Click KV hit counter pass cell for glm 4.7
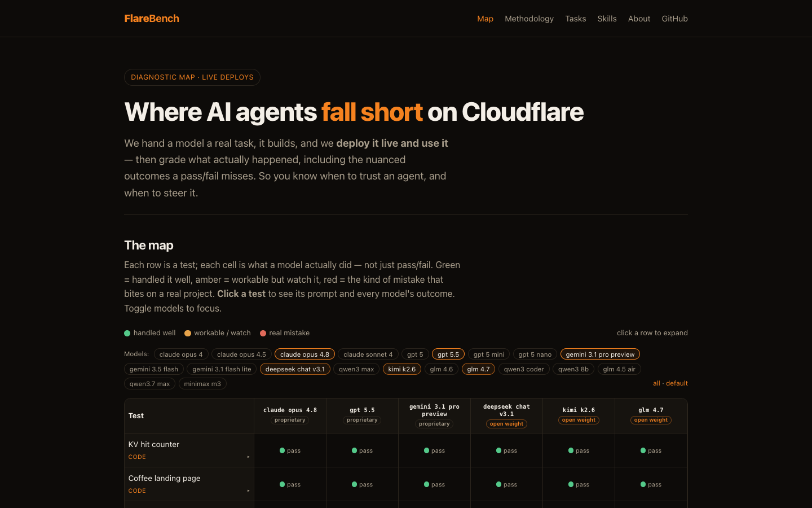The image size is (812, 508). pos(651,450)
